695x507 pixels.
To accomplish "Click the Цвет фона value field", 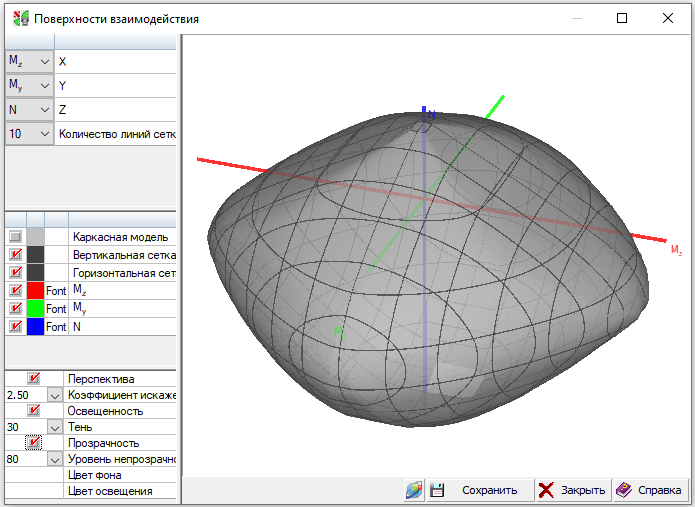I will [x=32, y=475].
